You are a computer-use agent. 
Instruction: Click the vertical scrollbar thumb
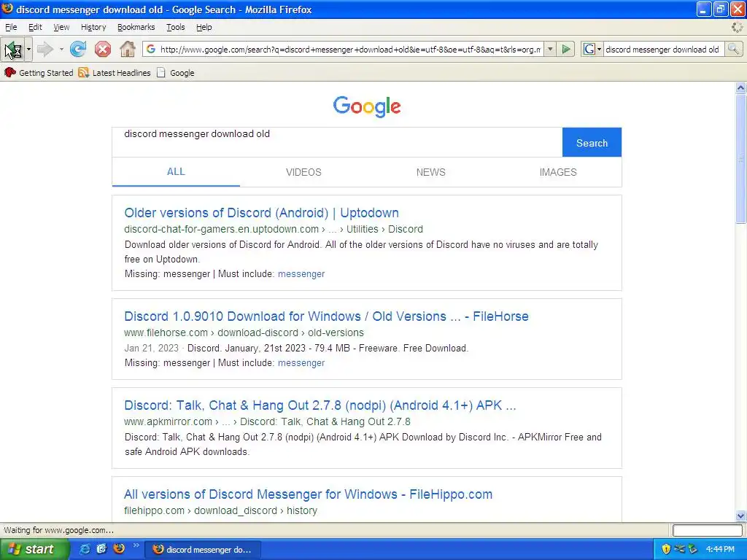point(740,158)
